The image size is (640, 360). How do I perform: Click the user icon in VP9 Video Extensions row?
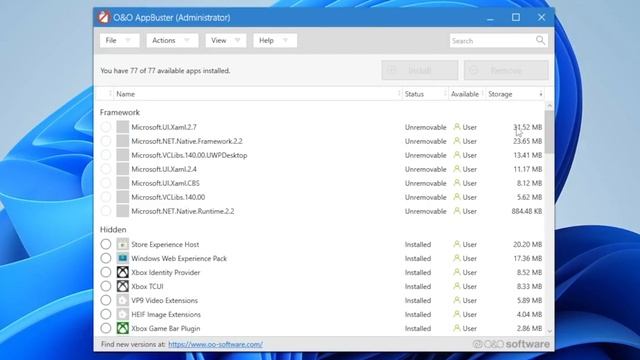(x=457, y=300)
